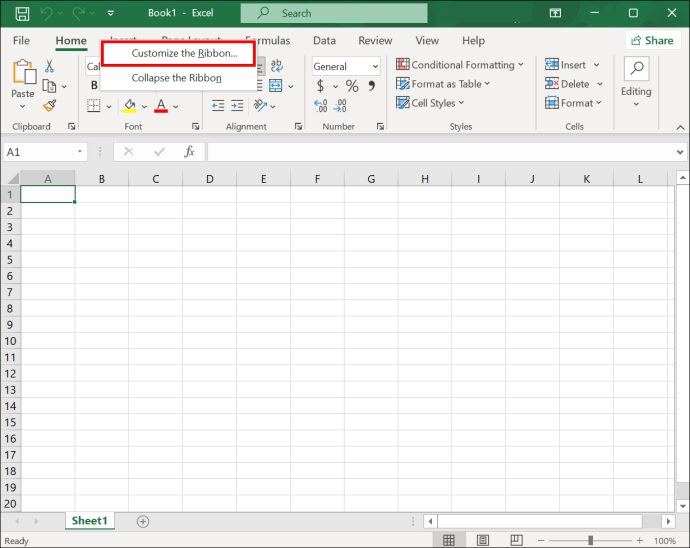
Task: Open the Alignment dialog launcher
Action: point(298,127)
